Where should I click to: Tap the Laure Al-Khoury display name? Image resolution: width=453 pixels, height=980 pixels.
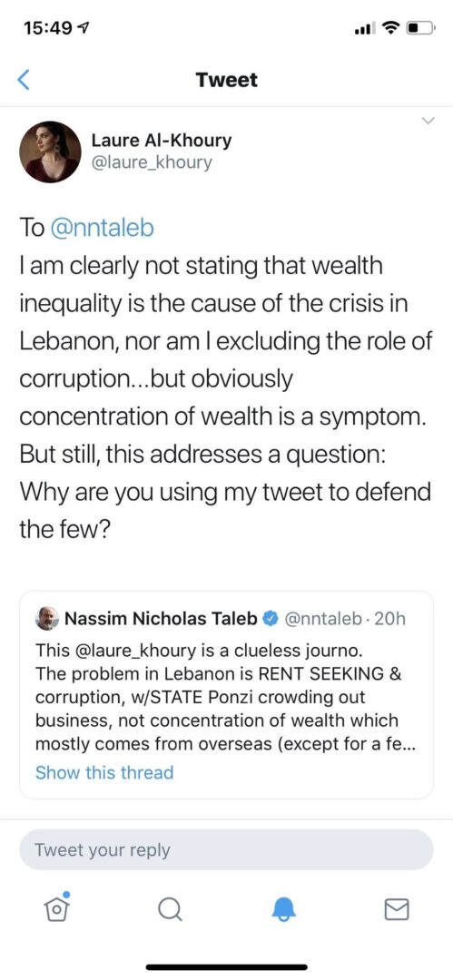162,141
